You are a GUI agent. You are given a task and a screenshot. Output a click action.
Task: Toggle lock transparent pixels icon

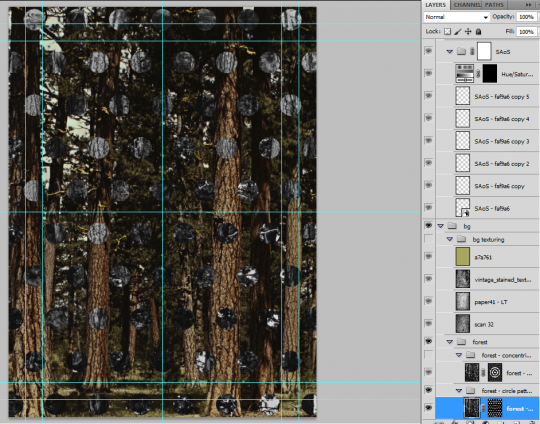tap(447, 32)
